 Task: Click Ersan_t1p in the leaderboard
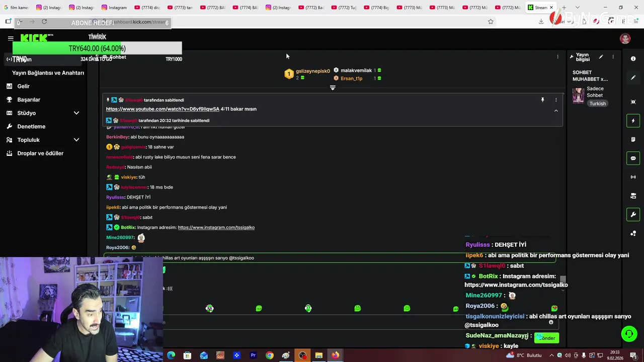click(x=351, y=78)
